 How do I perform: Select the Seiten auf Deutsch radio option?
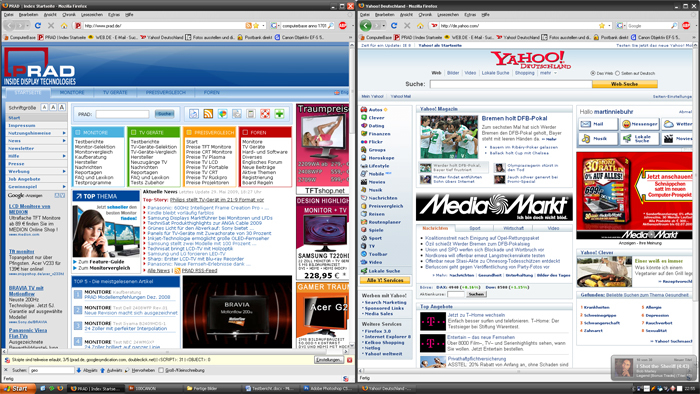[617, 73]
